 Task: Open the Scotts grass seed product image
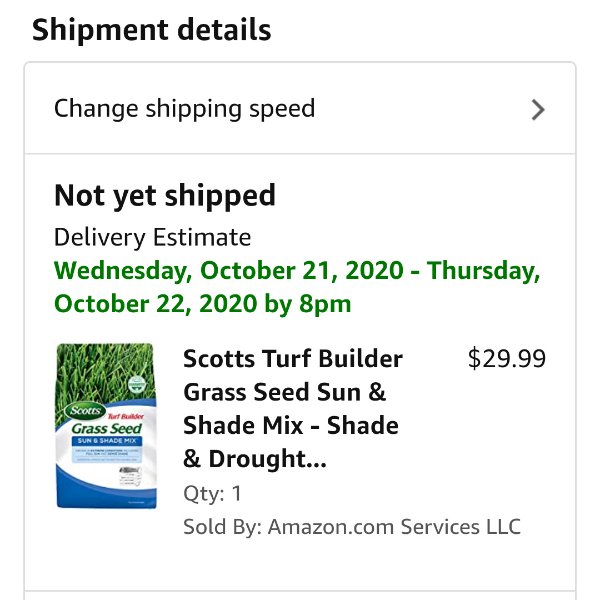(106, 426)
